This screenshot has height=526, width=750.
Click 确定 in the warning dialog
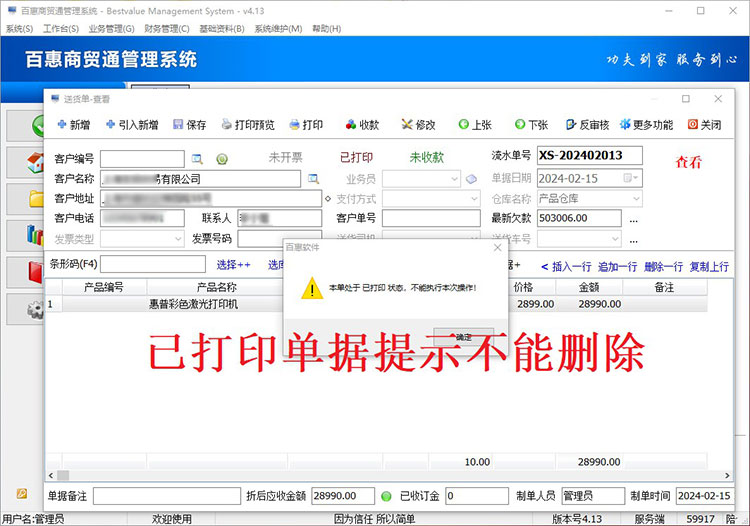point(464,337)
